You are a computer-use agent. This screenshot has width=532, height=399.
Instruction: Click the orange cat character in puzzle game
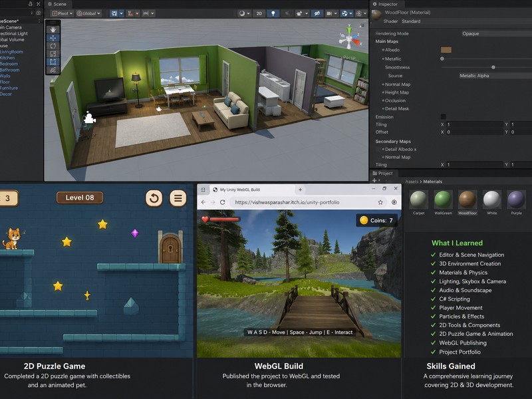coord(12,239)
